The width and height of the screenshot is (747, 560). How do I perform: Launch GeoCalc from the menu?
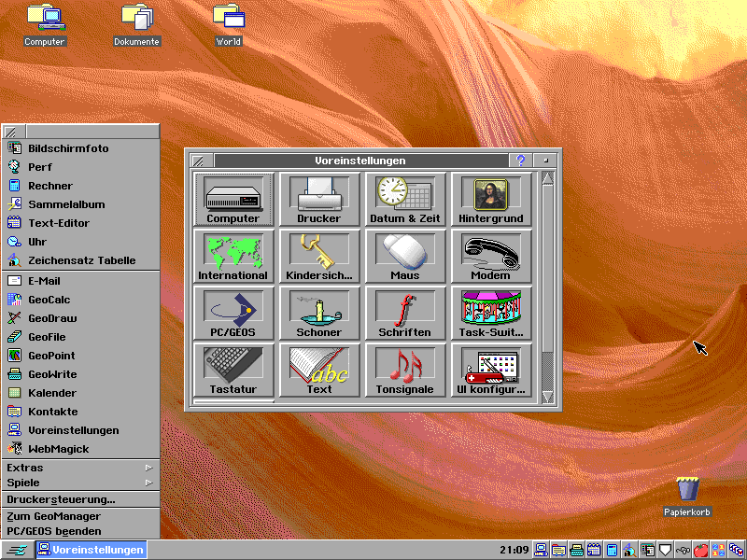pos(80,300)
